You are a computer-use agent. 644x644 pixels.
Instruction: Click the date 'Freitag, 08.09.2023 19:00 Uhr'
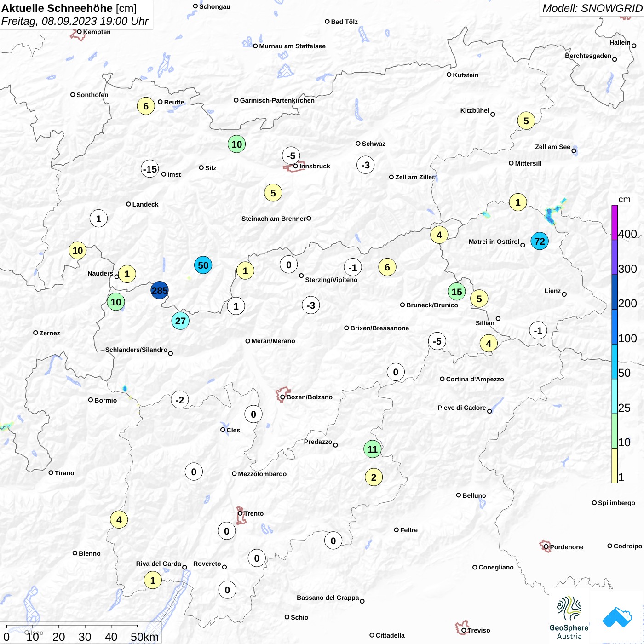click(x=75, y=21)
